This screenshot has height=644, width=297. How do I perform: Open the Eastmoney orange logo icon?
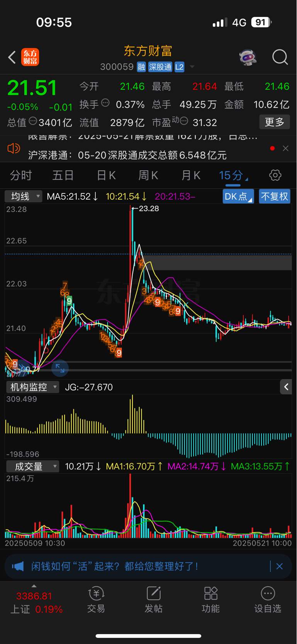pos(30,57)
